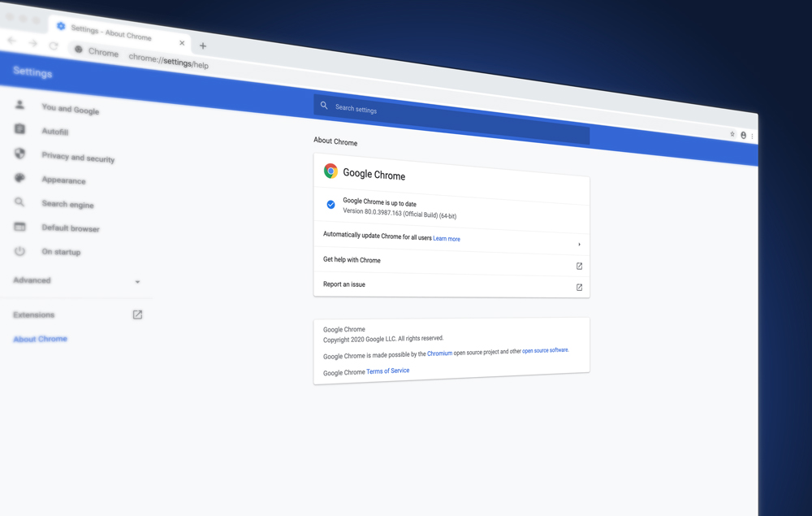Follow the Learn more link
The height and width of the screenshot is (516, 812).
click(447, 239)
